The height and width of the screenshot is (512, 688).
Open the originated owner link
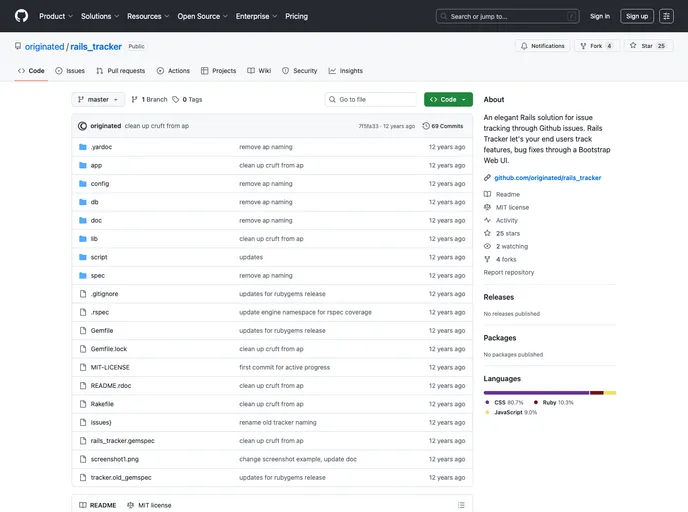pyautogui.click(x=44, y=47)
